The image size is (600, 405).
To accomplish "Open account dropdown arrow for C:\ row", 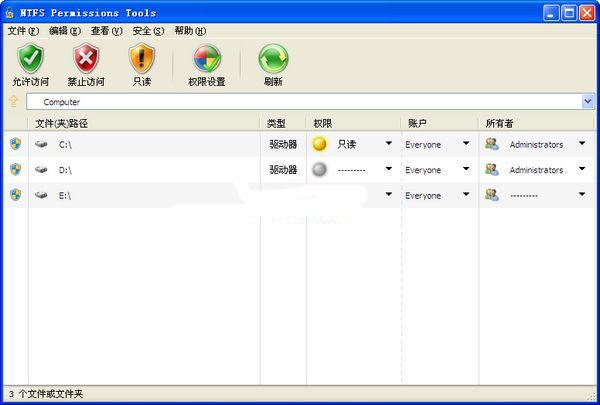I will coord(466,143).
